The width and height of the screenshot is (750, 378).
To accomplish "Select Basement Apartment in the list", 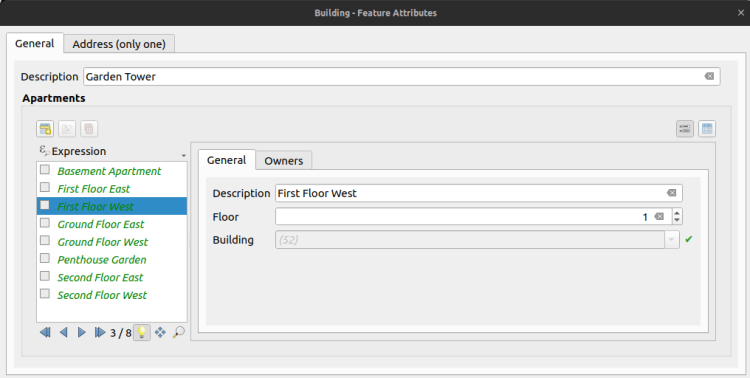I will [112, 171].
